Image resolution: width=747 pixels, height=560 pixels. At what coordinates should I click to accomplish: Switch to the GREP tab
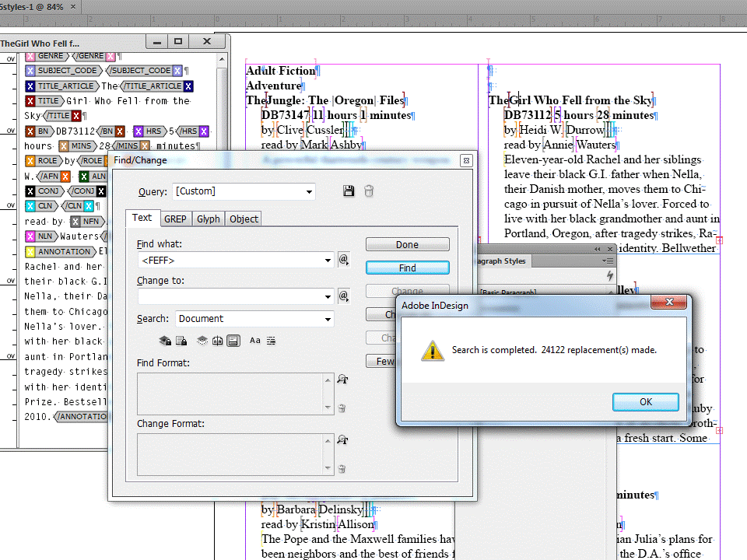coord(175,219)
